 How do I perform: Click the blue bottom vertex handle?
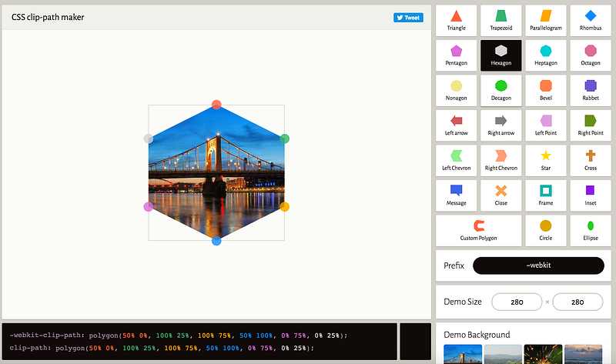pos(216,241)
